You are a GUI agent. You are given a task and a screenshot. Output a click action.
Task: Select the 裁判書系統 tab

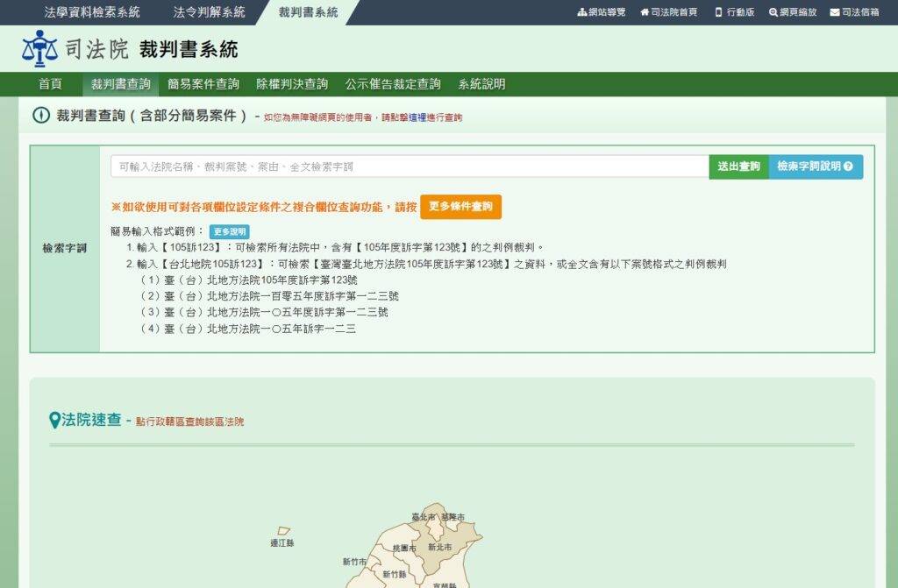point(308,12)
